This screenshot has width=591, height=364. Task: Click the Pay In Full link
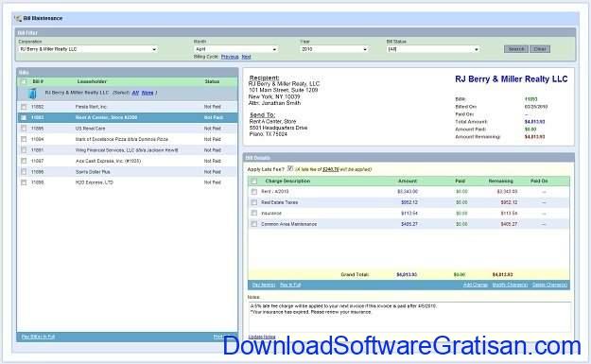click(x=290, y=285)
